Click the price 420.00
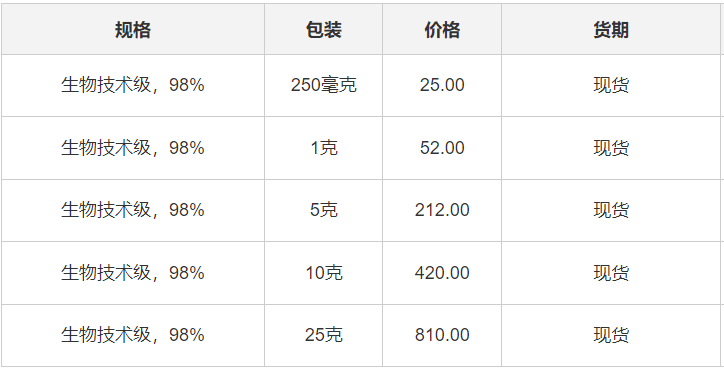This screenshot has width=724, height=370. (x=442, y=273)
